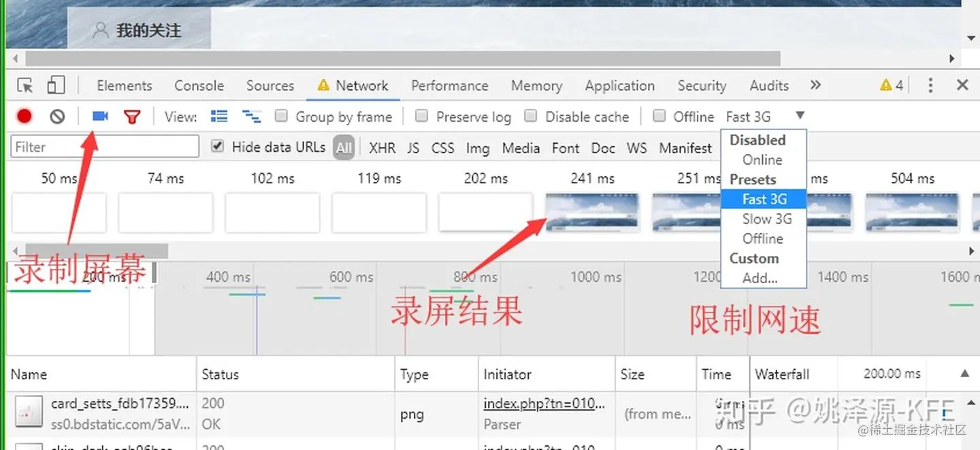Switch to the Memory tab
Viewport: 980px width, 450px height.
coord(537,86)
